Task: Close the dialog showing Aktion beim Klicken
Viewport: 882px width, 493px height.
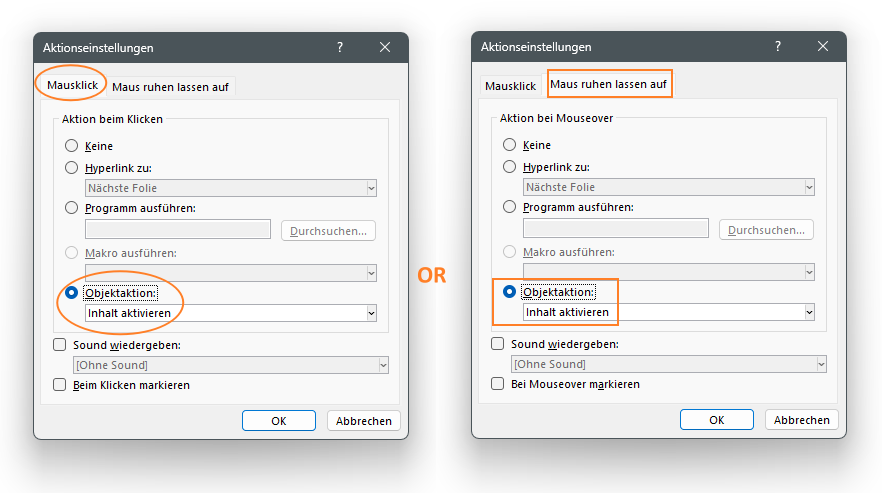Action: pyautogui.click(x=385, y=47)
